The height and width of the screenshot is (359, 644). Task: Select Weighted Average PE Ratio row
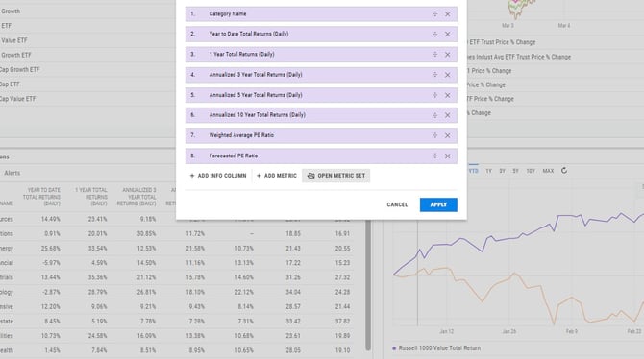(x=321, y=135)
